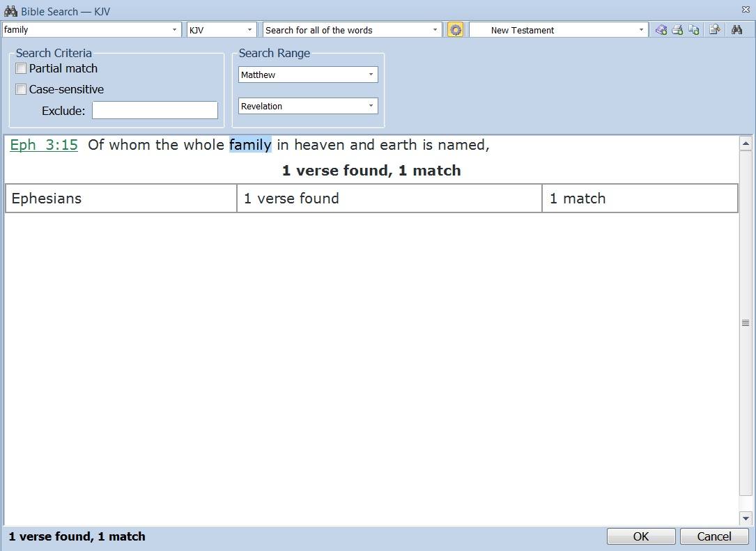
Task: Open the 'Search for all of the words' dropdown
Action: pyautogui.click(x=434, y=30)
